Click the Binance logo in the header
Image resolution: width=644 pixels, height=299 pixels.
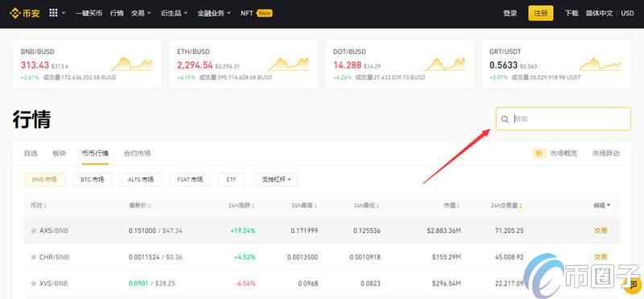point(25,13)
